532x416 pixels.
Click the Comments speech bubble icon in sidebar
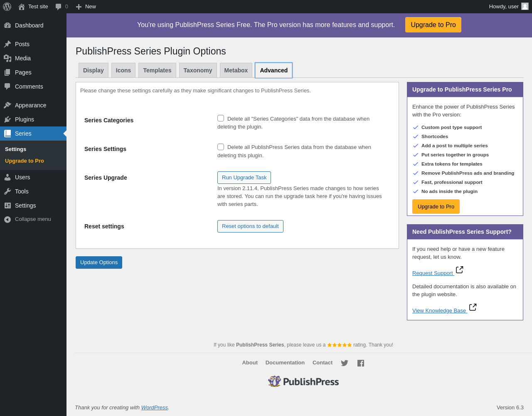pos(7,87)
